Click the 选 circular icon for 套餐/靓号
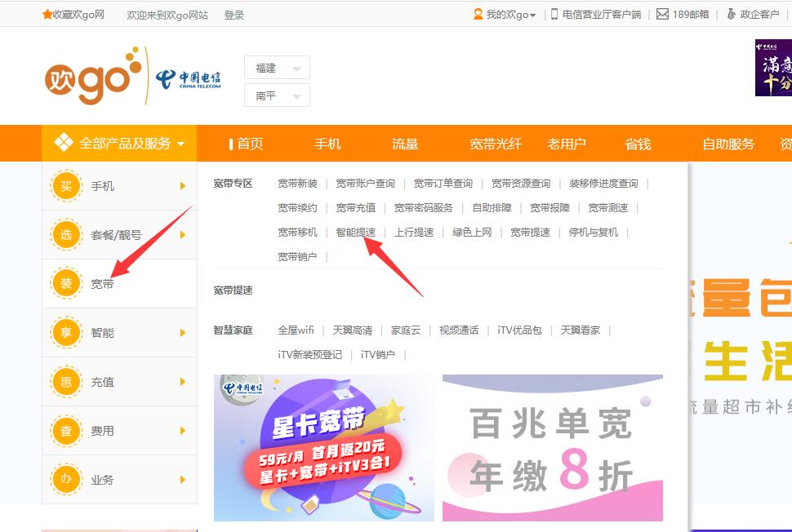Screen dimensions: 792x532 pos(66,235)
